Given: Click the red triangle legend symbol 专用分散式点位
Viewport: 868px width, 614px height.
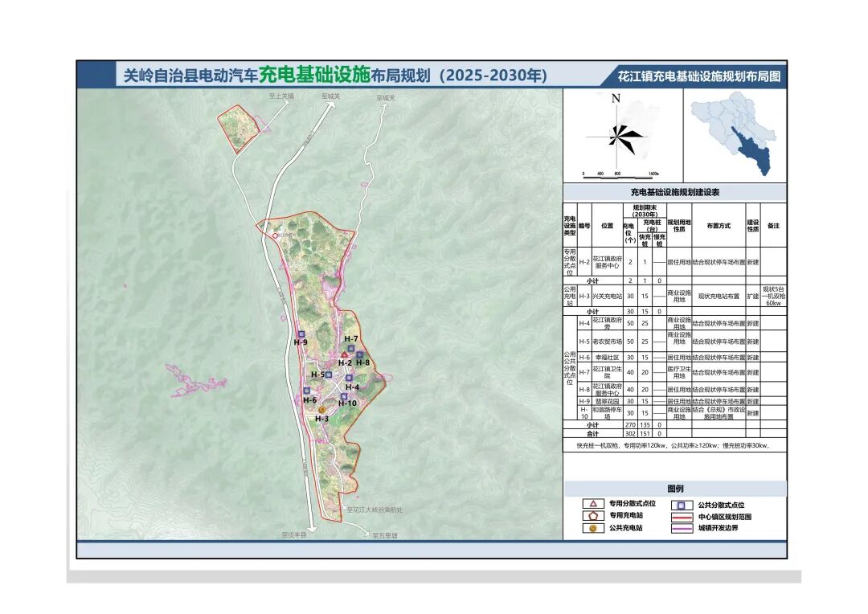Looking at the screenshot, I should pos(593,504).
